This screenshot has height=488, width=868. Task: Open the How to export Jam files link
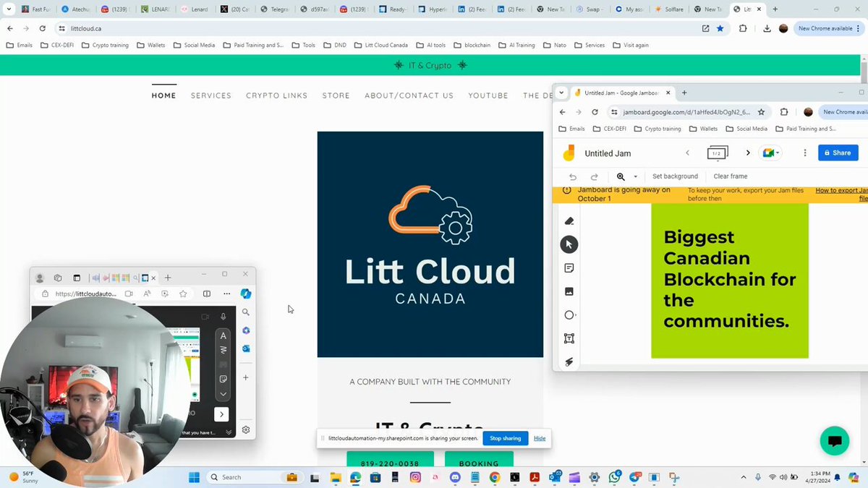[842, 194]
